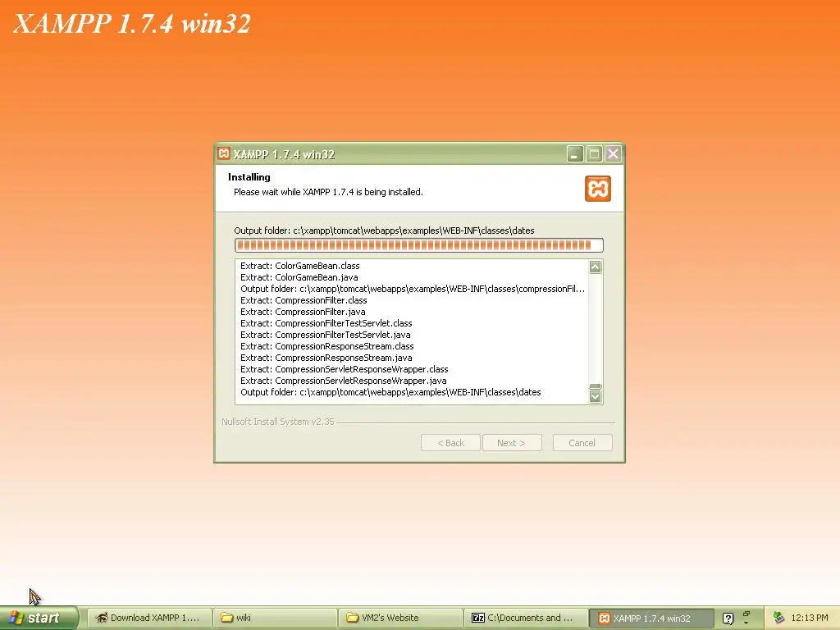Viewport: 840px width, 630px height.
Task: Click the browser icon of Download XAMPP button
Action: tap(101, 618)
